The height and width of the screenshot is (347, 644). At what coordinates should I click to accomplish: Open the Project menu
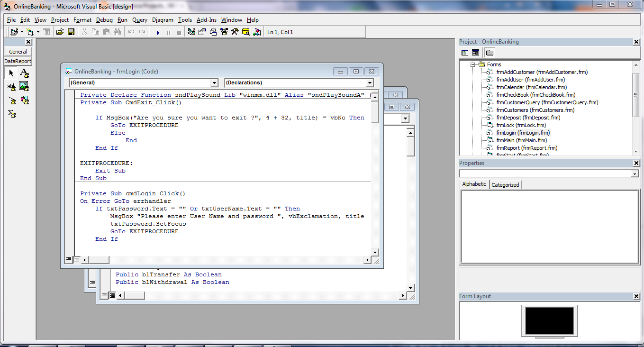[60, 20]
